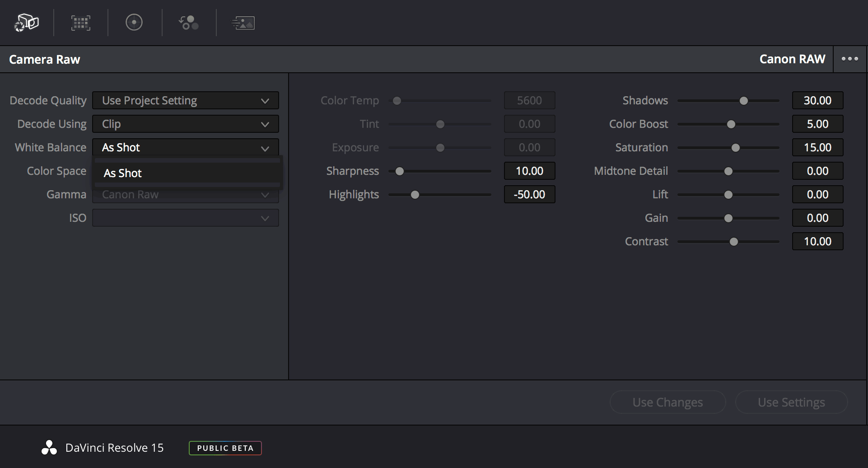The height and width of the screenshot is (468, 868).
Task: Open Camera Raw options three-dot menu
Action: [x=849, y=59]
